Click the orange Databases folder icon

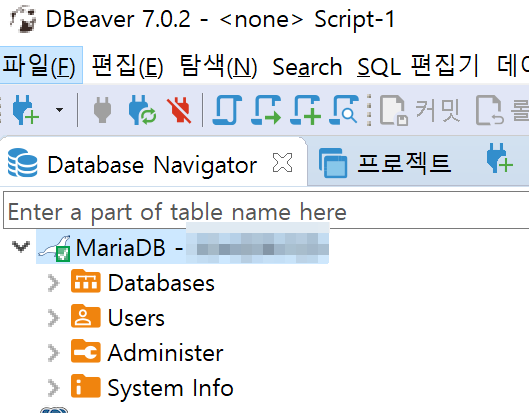coord(85,281)
